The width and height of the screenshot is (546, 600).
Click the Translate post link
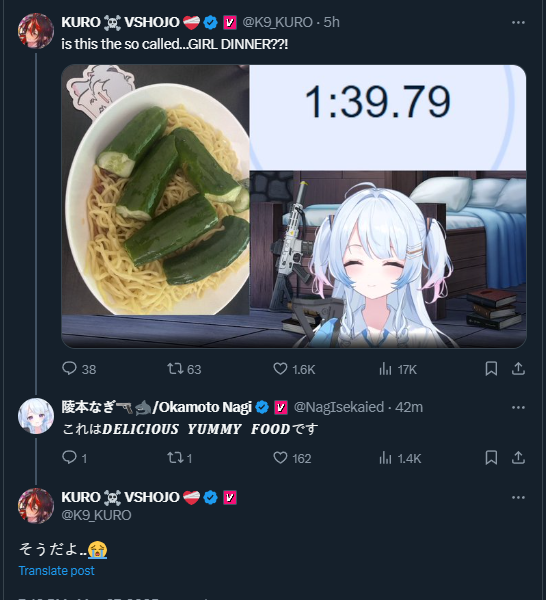(x=57, y=571)
